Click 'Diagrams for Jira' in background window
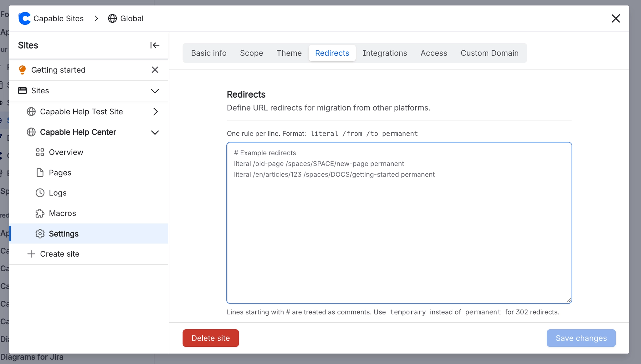 coord(32,357)
